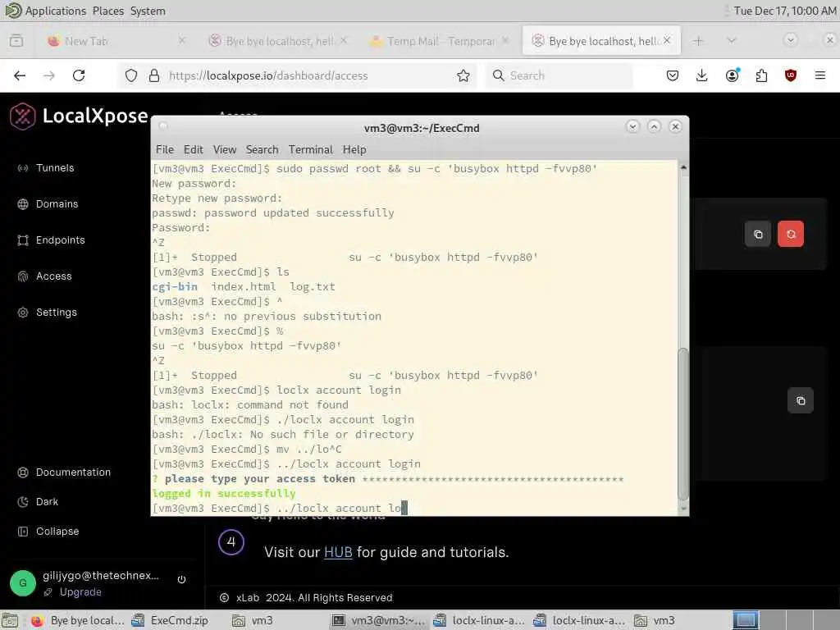
Task: Open the terminal Edit menu
Action: [193, 149]
